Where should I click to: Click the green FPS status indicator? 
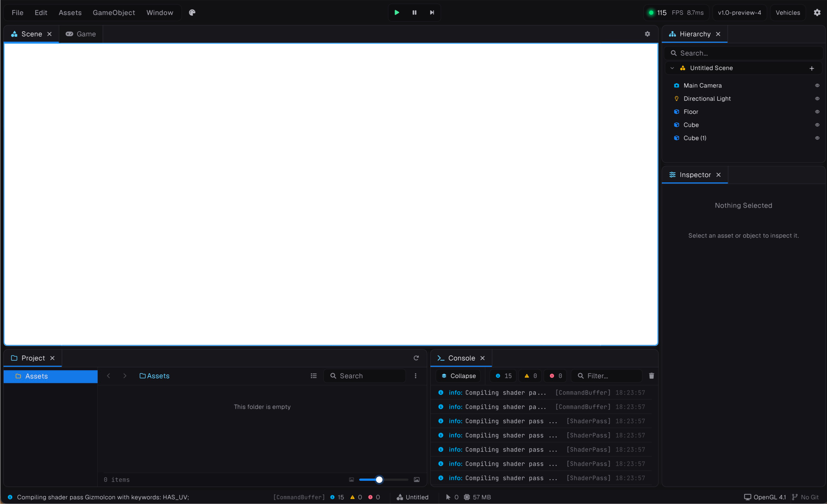tap(651, 12)
